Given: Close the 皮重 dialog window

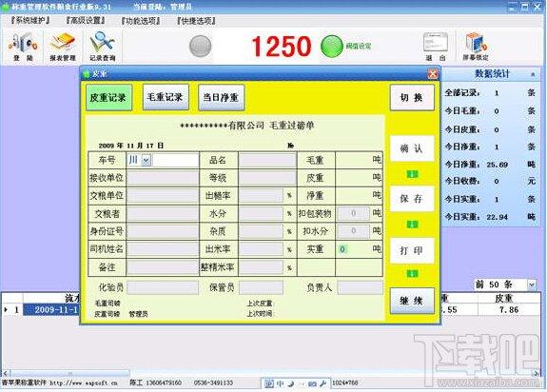Looking at the screenshot, I should 433,73.
